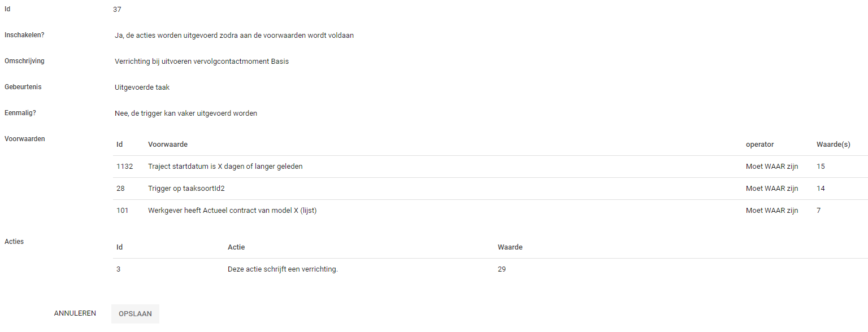Click the Actie column header
Image resolution: width=868 pixels, height=332 pixels.
[236, 247]
